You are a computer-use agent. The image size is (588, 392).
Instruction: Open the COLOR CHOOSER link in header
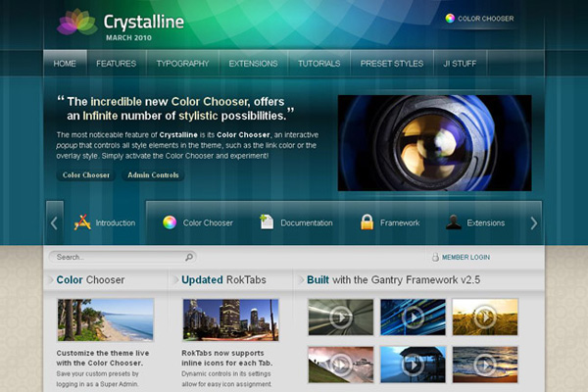click(x=486, y=19)
